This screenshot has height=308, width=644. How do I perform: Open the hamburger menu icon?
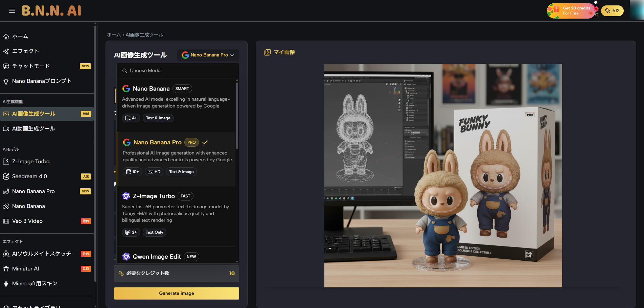12,11
